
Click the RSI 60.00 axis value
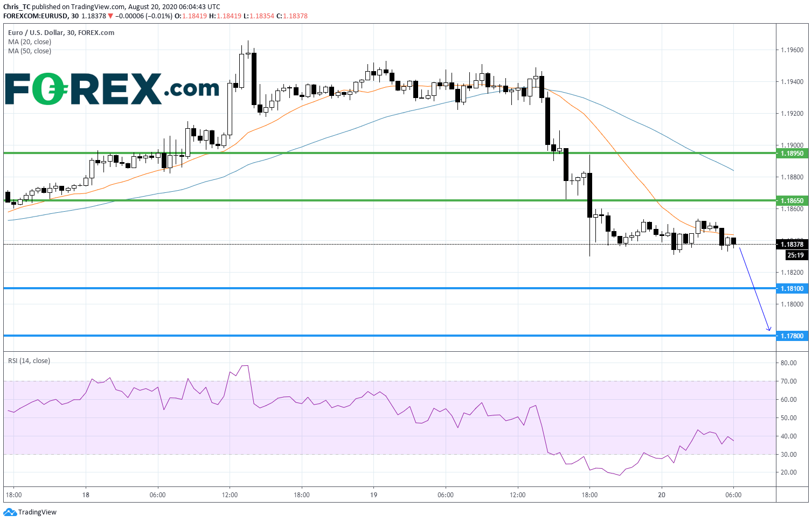789,400
